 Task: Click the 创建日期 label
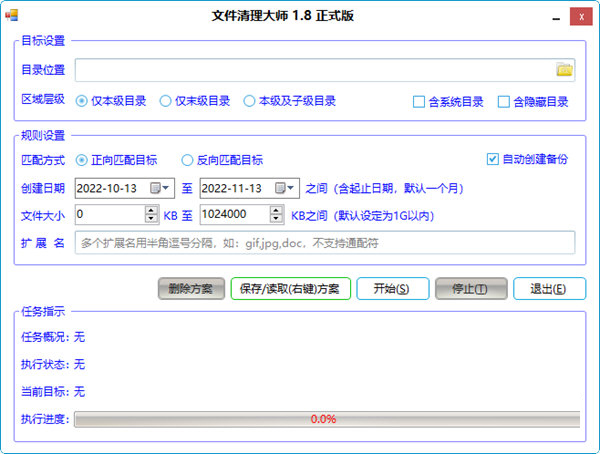pyautogui.click(x=43, y=188)
